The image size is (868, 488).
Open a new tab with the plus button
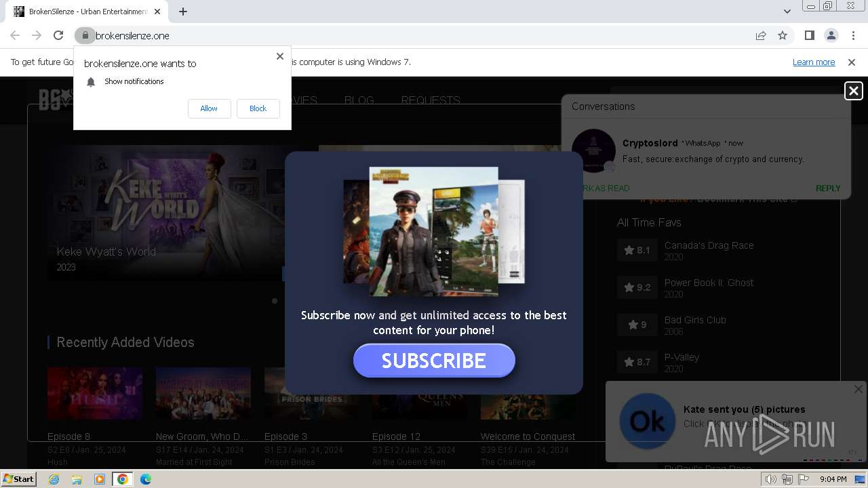click(183, 12)
